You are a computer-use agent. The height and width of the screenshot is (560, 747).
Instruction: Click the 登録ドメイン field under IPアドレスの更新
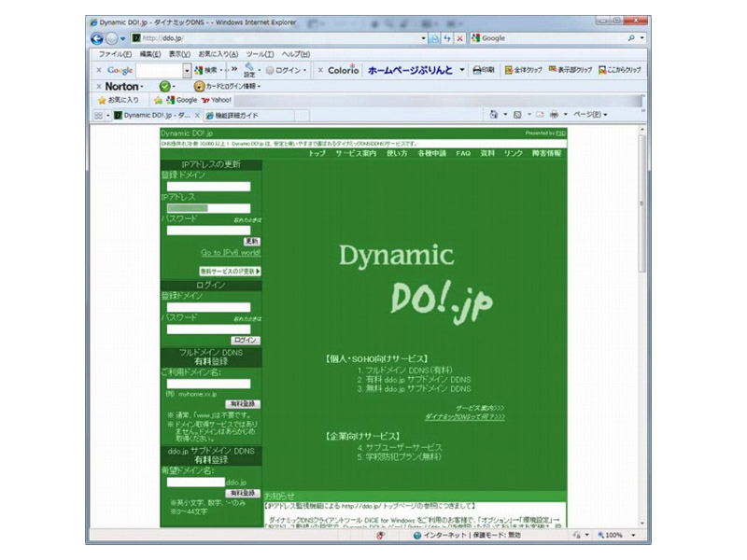tap(208, 186)
